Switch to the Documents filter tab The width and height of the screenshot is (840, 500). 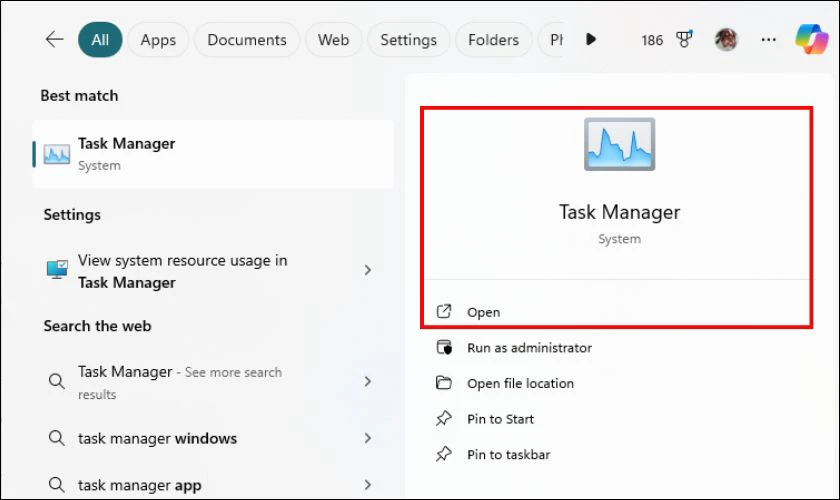coord(247,40)
